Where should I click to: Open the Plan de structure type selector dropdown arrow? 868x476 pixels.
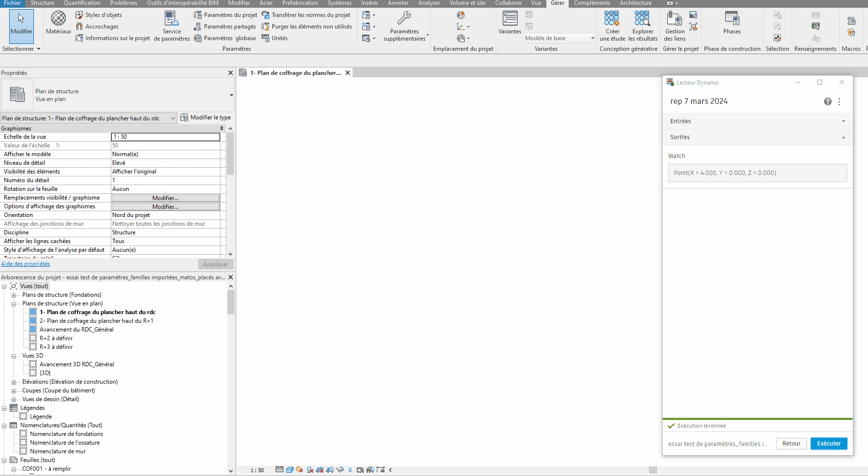[x=231, y=95]
